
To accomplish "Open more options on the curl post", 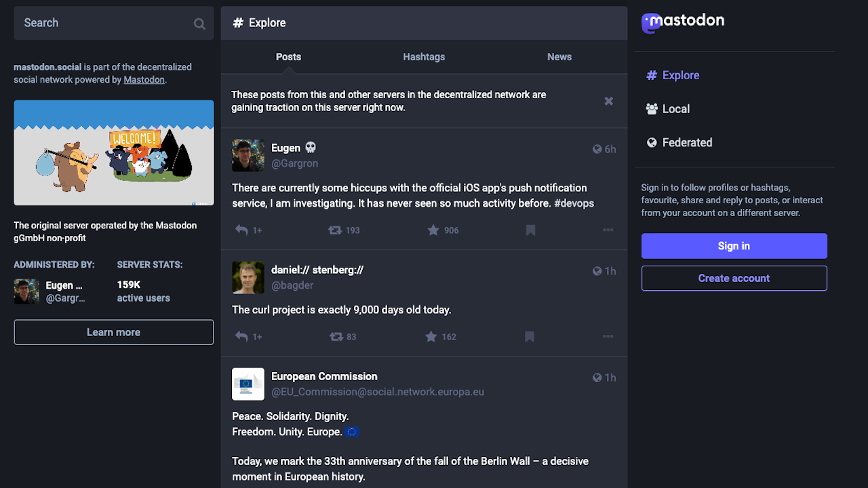I will point(608,337).
